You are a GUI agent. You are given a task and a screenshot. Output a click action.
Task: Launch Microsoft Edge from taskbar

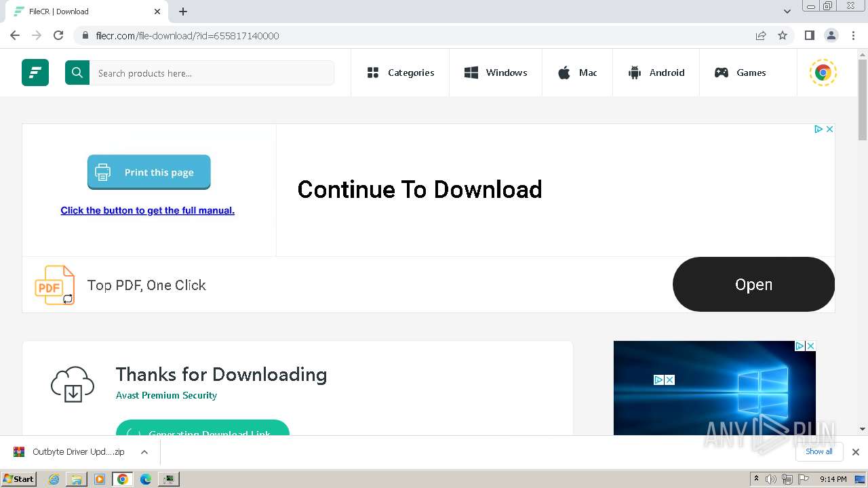(145, 479)
